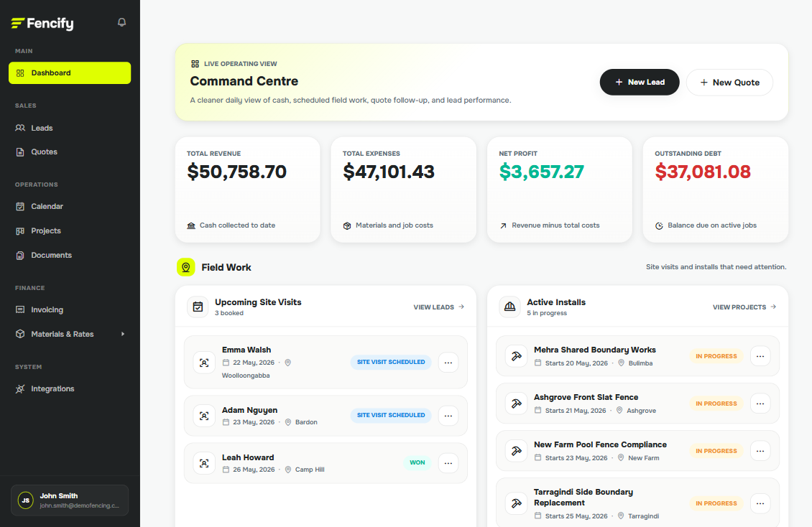Click the Invoicing icon in sidebar
Image resolution: width=812 pixels, height=527 pixels.
20,309
